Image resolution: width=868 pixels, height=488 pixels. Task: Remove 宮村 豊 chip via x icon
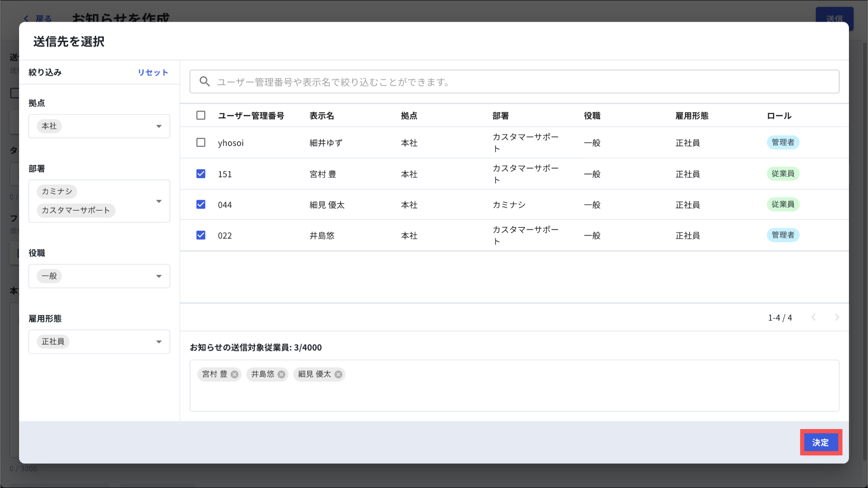click(x=234, y=374)
